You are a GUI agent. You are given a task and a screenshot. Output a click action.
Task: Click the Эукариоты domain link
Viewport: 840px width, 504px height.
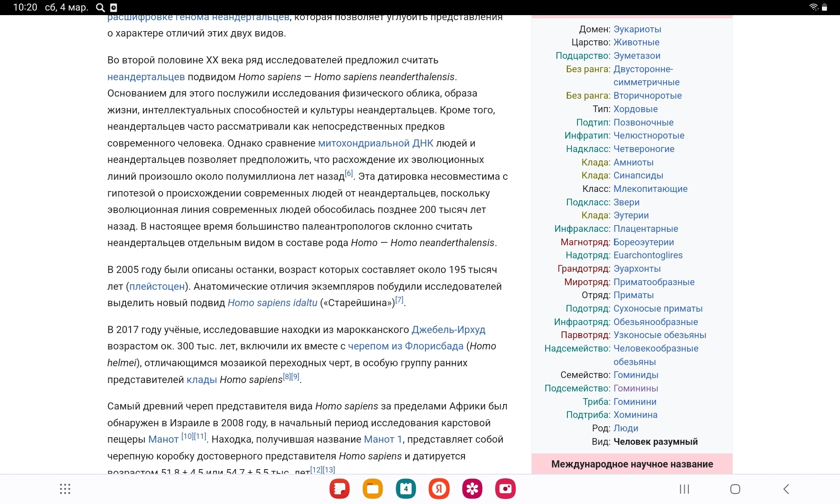[x=637, y=29]
